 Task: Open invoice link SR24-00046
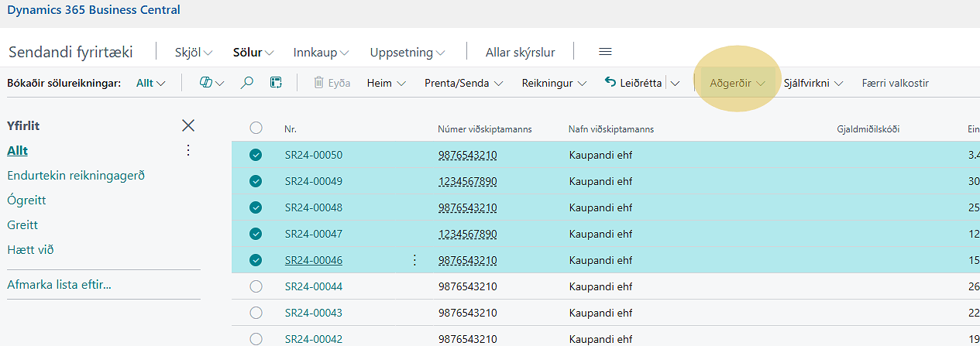pyautogui.click(x=313, y=260)
